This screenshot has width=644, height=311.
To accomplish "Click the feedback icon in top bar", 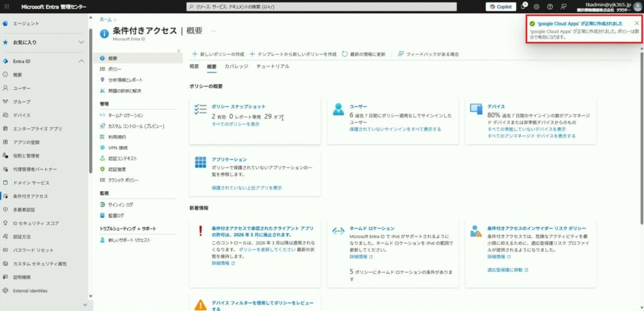I will [x=563, y=6].
